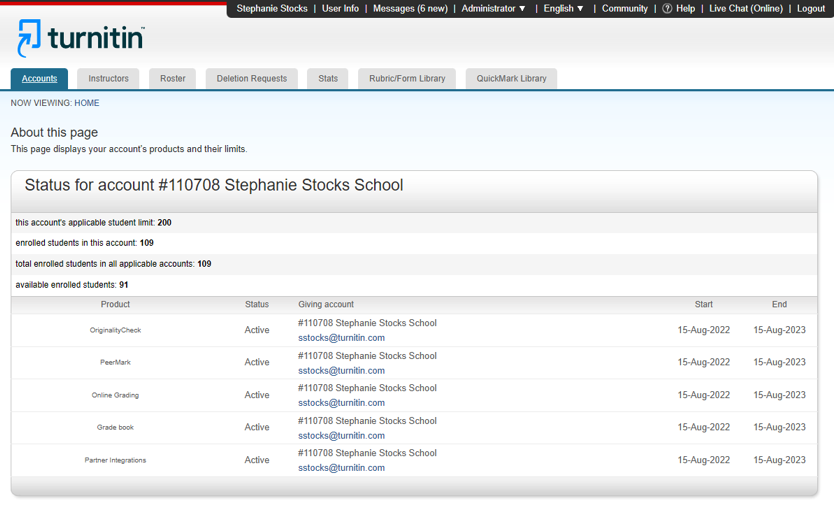Click end date 15-Aug-2023 in Online Grading row

(779, 395)
